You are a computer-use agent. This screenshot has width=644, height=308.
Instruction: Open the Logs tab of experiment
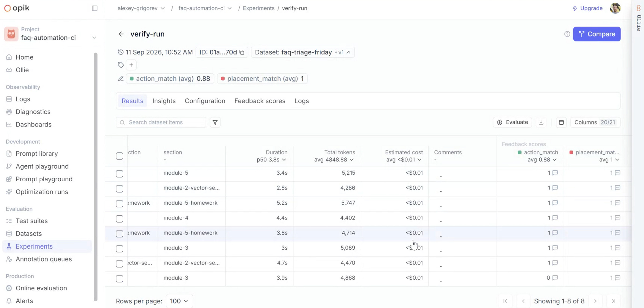coord(302,101)
